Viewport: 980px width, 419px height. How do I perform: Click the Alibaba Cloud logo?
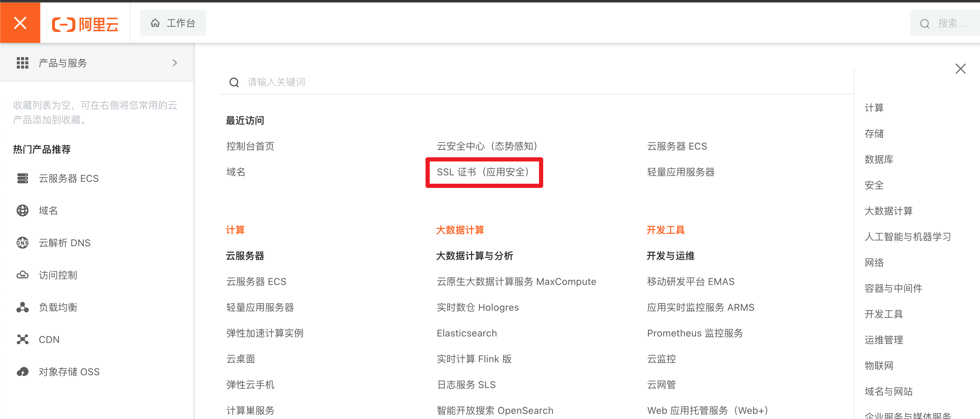[85, 24]
